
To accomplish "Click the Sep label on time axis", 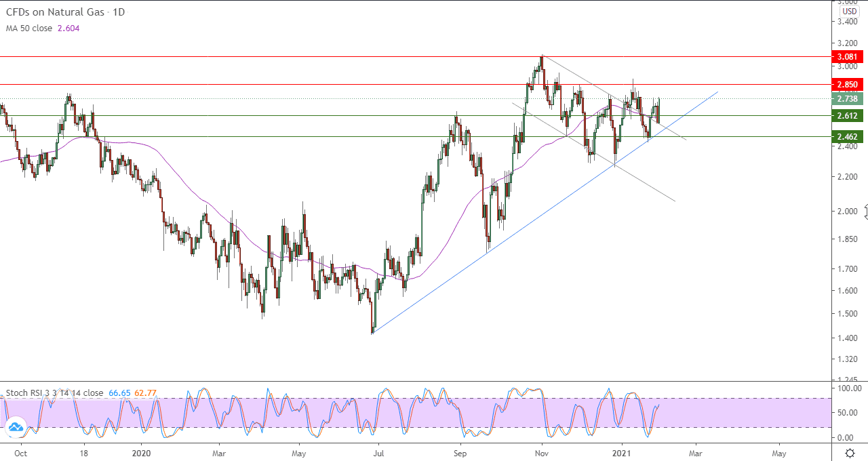I will [x=460, y=453].
